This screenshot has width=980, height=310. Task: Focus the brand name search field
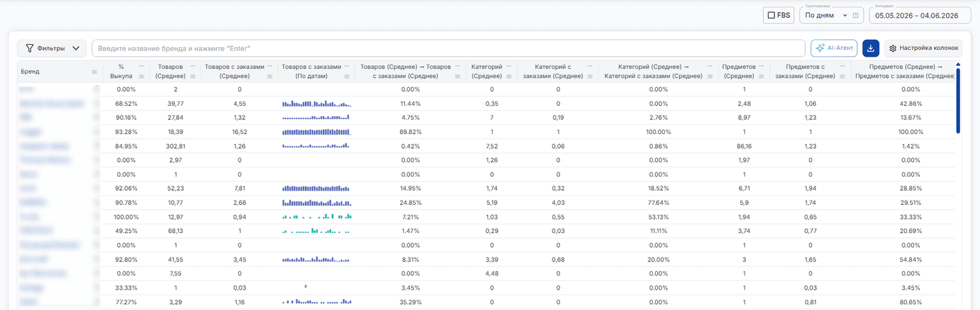coord(449,48)
